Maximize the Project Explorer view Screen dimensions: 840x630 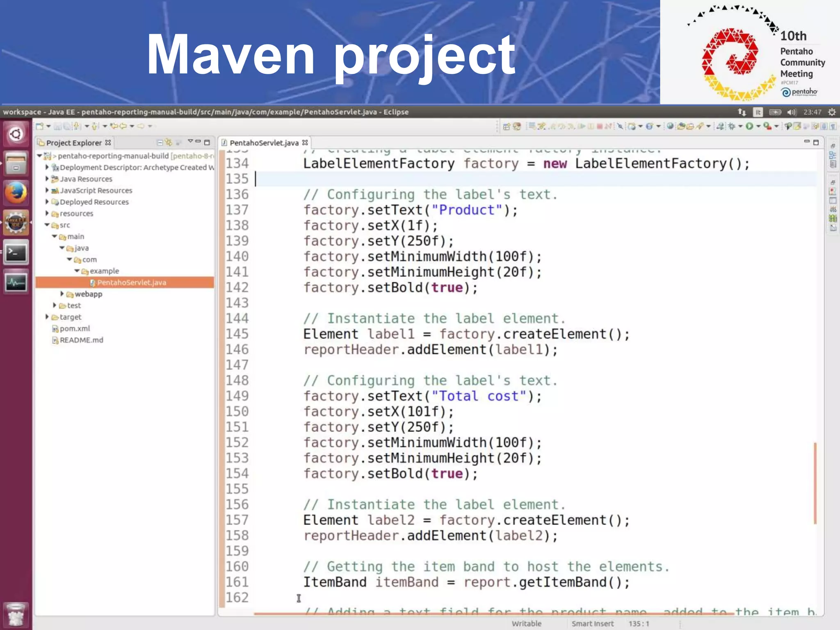[207, 143]
